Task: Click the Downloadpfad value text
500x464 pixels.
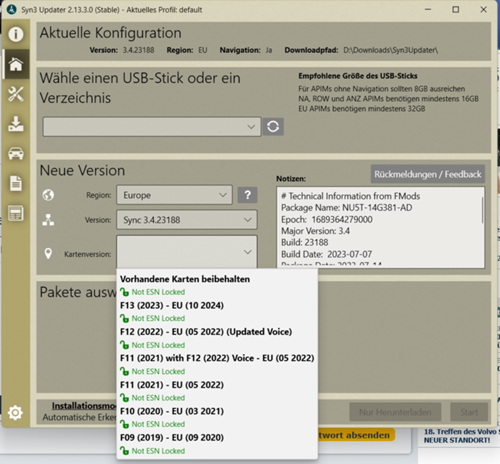Action: [x=390, y=50]
